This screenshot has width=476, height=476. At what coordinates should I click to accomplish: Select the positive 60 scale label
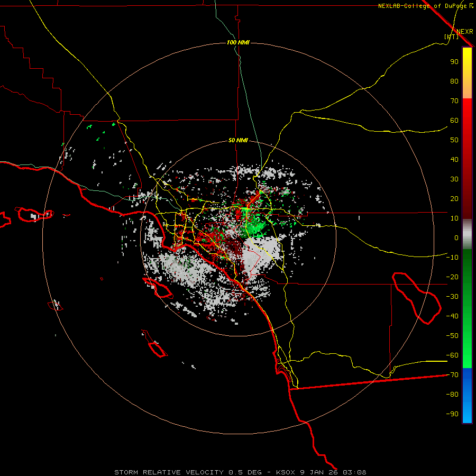coord(454,120)
